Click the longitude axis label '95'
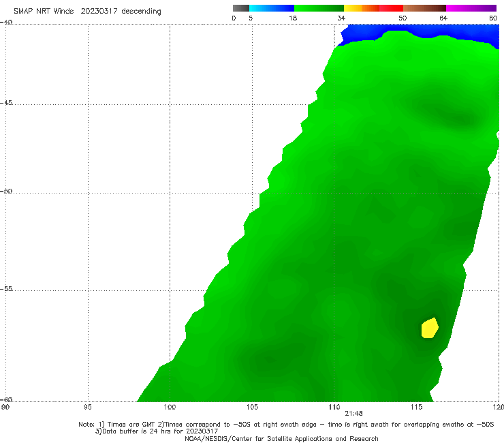Viewport: 504px width, 443px height. click(87, 408)
